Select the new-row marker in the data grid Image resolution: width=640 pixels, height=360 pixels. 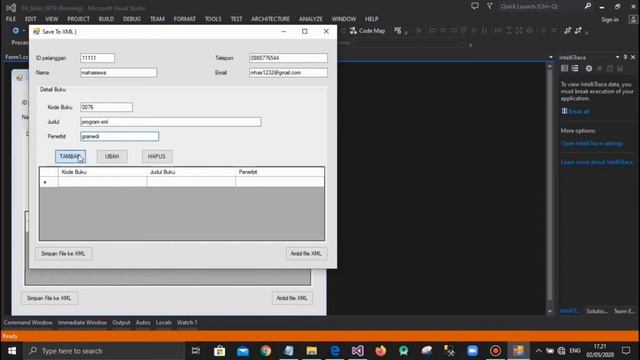(x=49, y=182)
